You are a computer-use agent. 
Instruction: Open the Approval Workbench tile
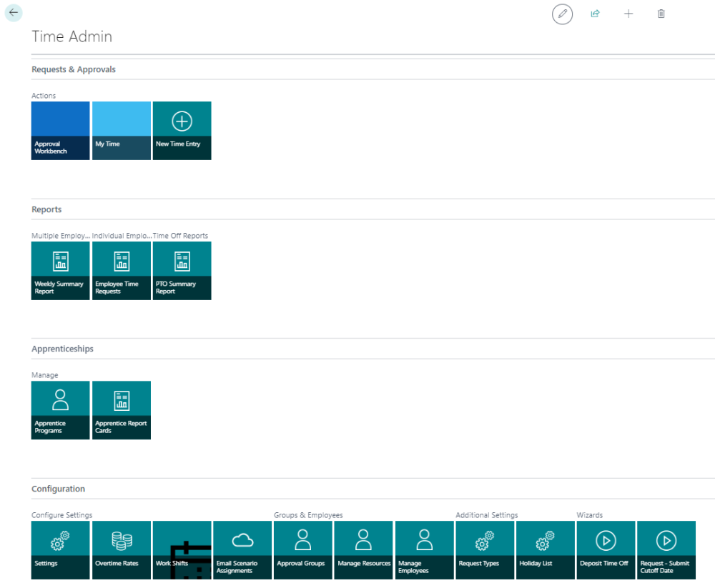(61, 130)
